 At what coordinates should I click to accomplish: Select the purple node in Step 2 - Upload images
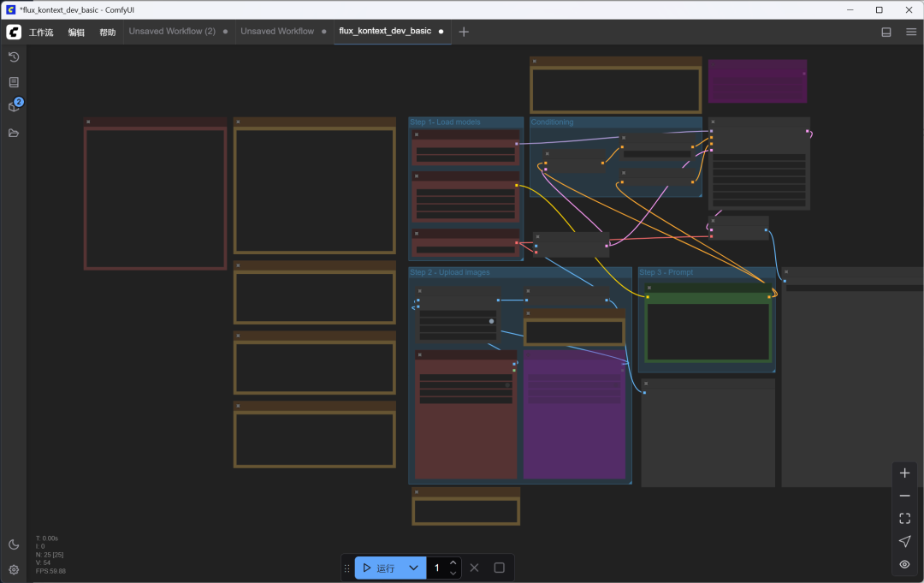(574, 414)
